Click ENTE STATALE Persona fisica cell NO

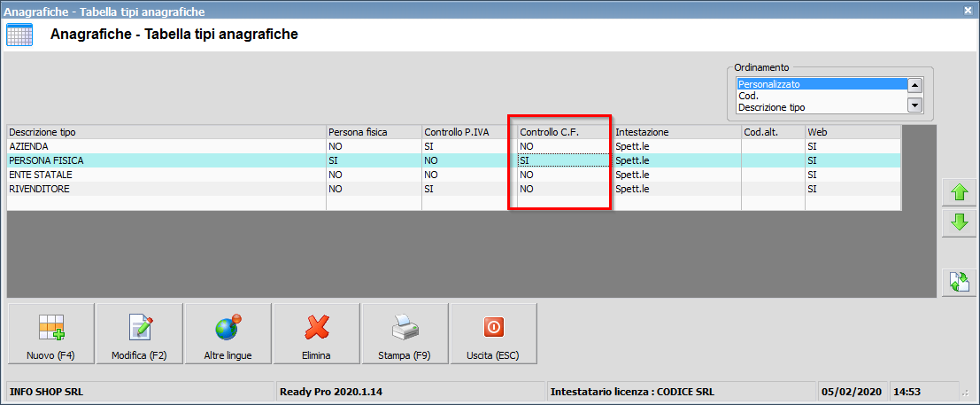click(x=374, y=175)
